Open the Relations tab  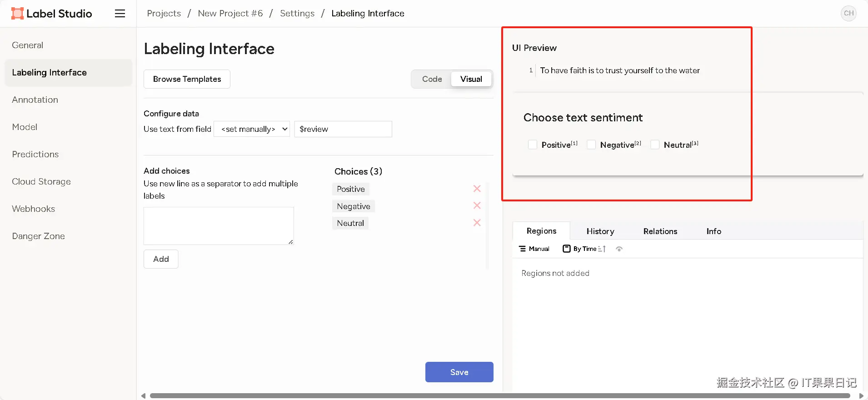[660, 231]
